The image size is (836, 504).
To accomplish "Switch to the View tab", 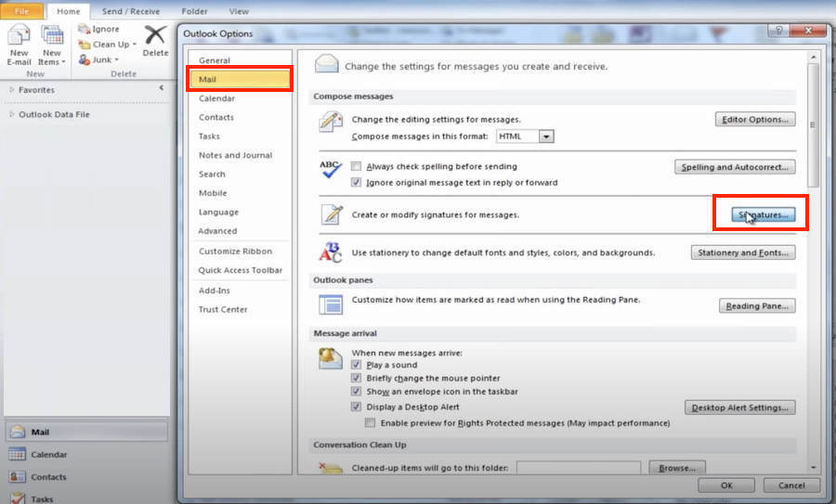I will point(239,11).
